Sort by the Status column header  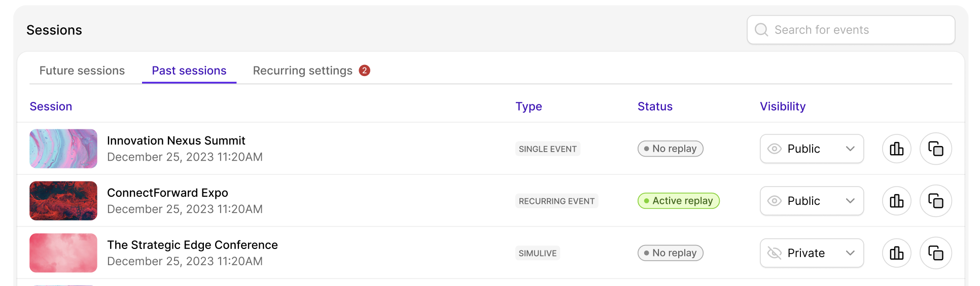[655, 106]
